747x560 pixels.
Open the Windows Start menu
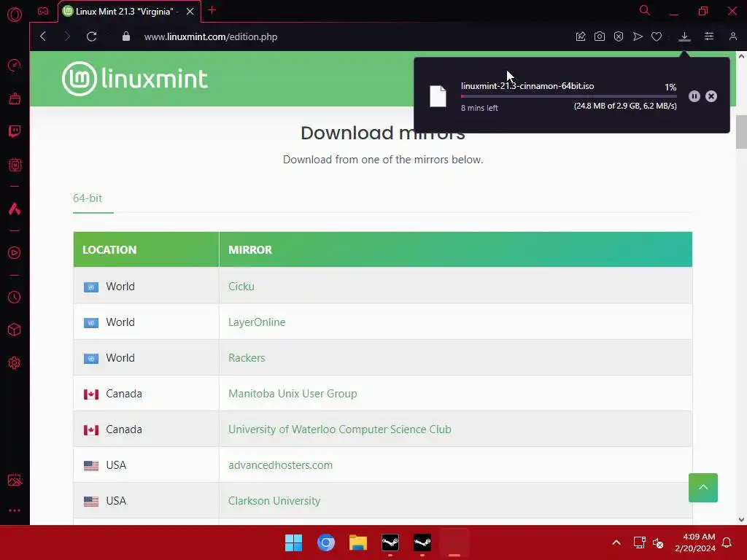click(x=293, y=542)
